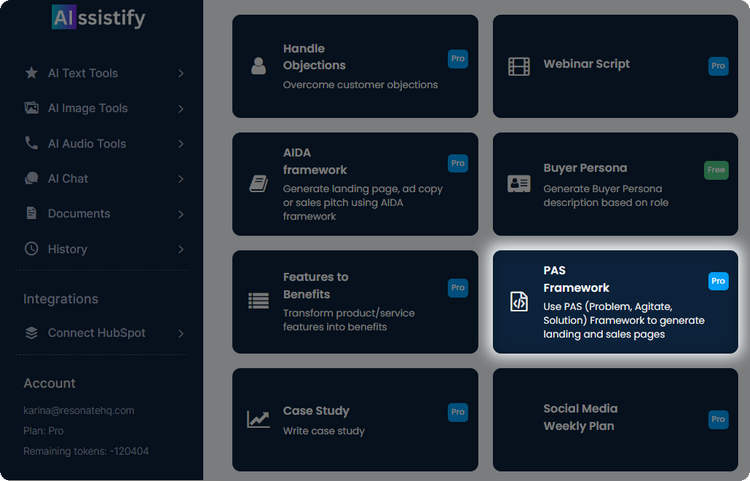The width and height of the screenshot is (750, 481).
Task: Click the AIssistify logo
Action: pos(98,18)
